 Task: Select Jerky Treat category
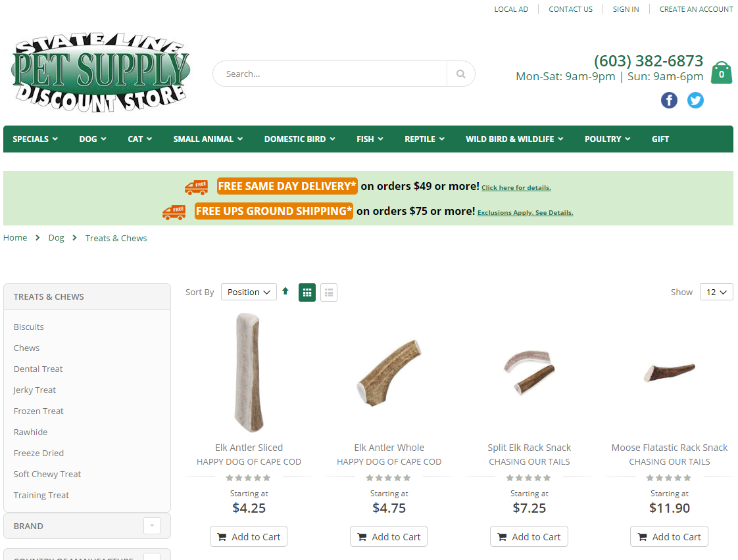click(x=34, y=390)
